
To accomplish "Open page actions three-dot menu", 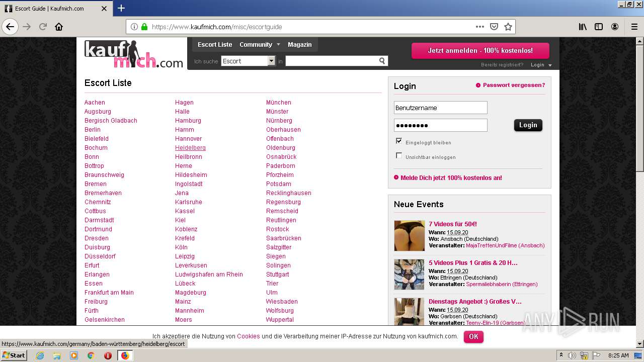I will point(479,27).
